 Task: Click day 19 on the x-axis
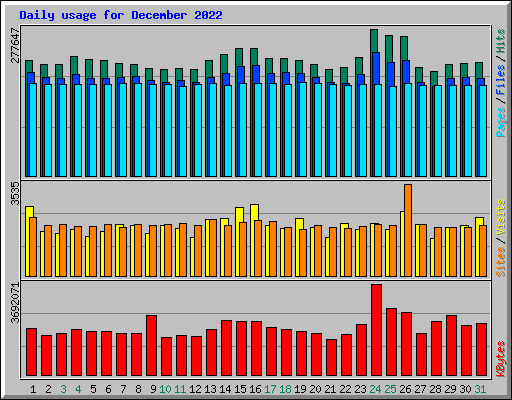click(x=300, y=389)
